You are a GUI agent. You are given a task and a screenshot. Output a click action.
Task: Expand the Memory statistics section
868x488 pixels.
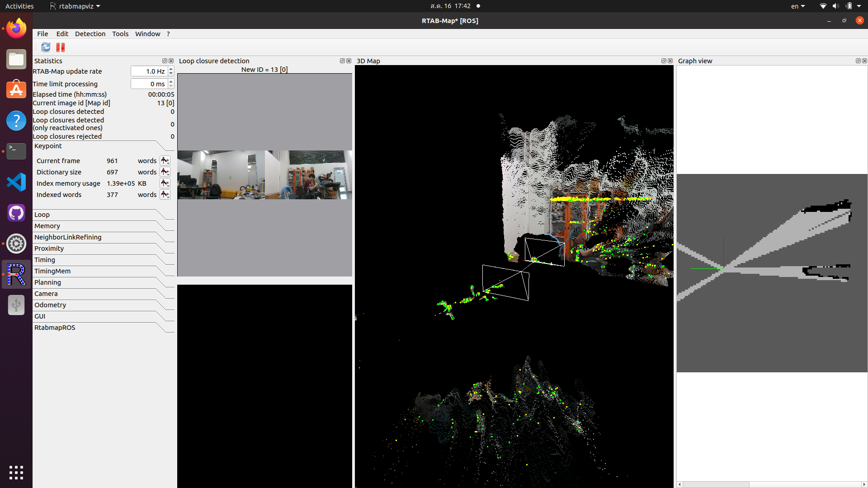104,226
